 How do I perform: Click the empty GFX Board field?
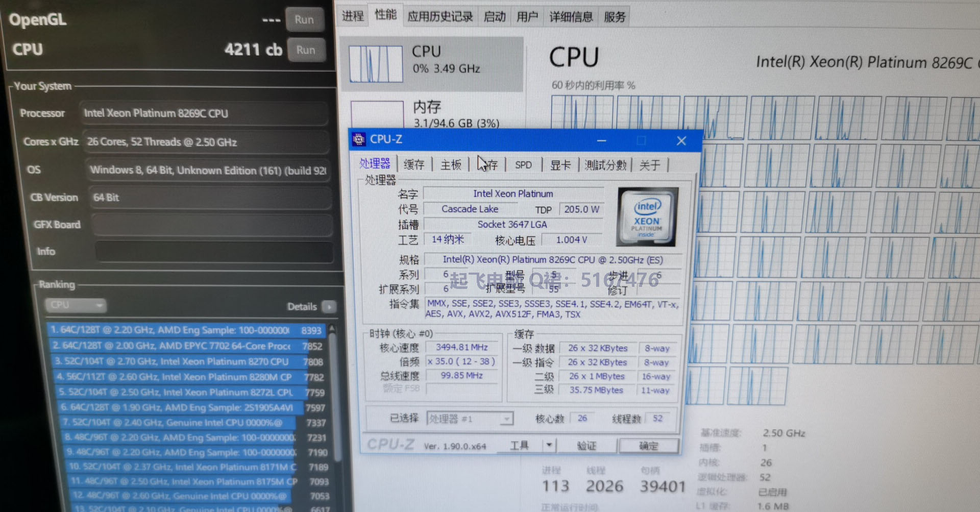tap(212, 225)
